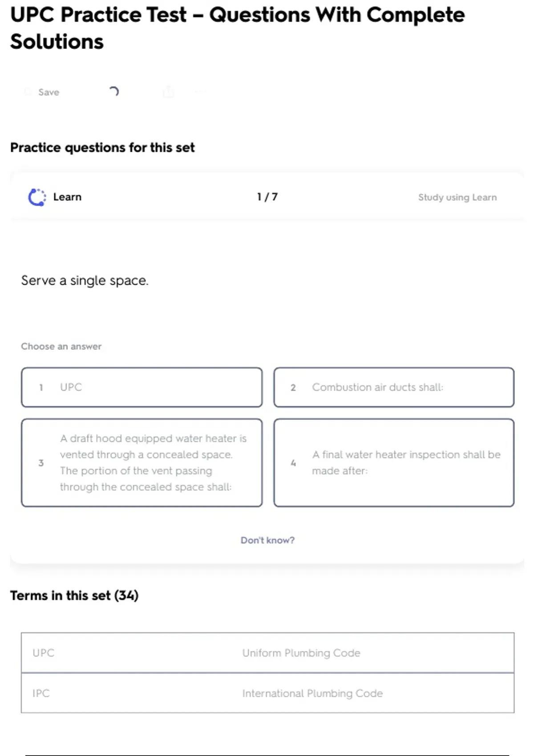
Task: Open the Learn label in practice card
Action: click(x=67, y=197)
